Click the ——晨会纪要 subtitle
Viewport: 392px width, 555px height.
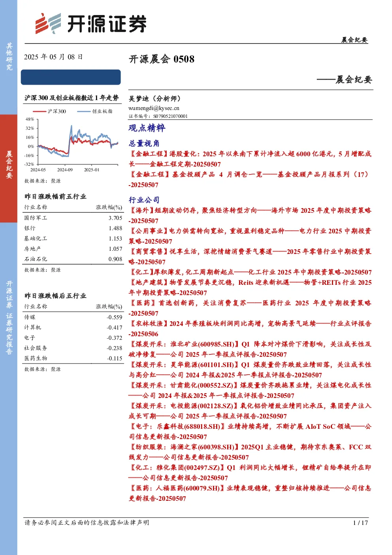(344, 80)
